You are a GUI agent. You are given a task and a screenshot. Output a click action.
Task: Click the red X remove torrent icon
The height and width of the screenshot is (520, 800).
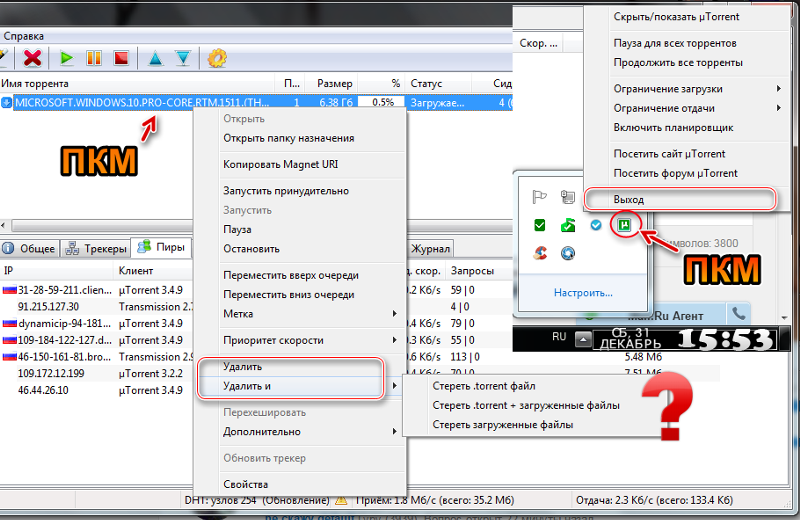click(32, 58)
